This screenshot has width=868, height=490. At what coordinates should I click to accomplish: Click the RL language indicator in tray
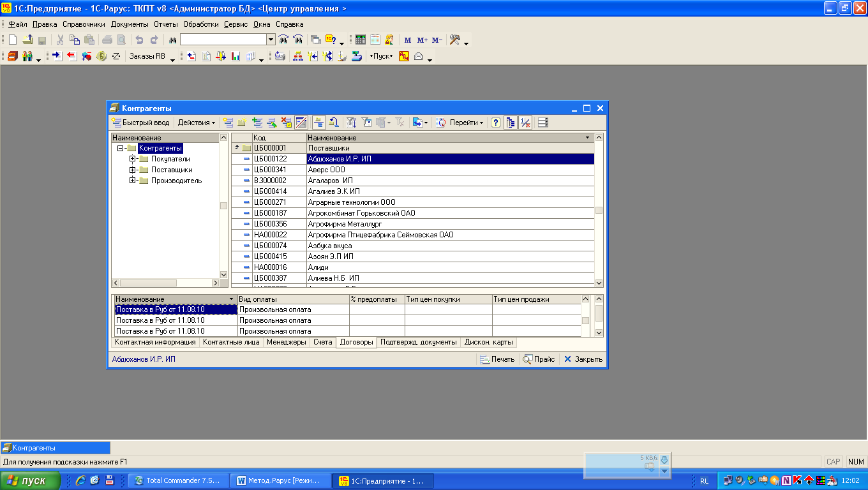[704, 480]
